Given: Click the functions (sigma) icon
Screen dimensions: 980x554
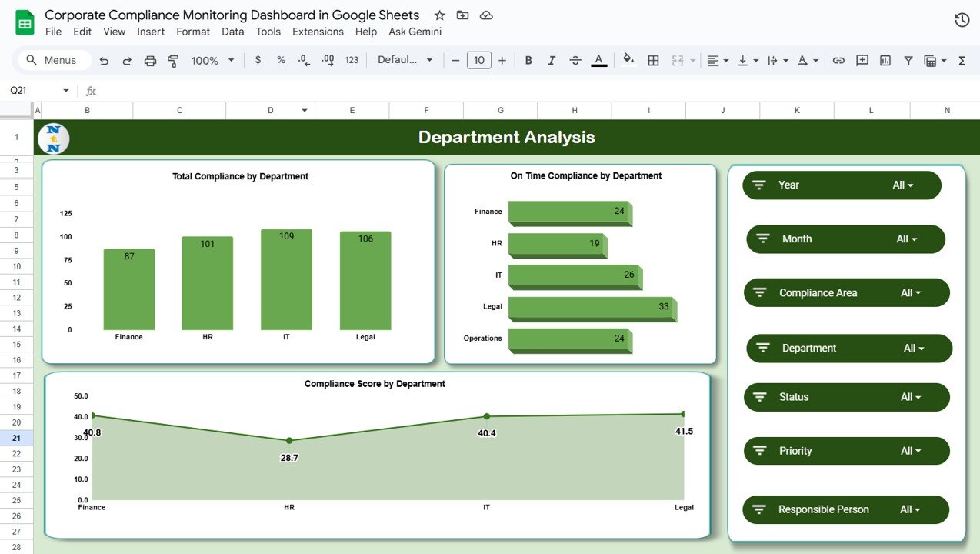Looking at the screenshot, I should pos(964,60).
